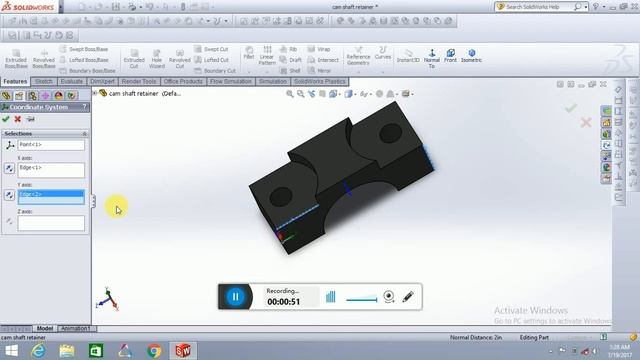This screenshot has height=360, width=640.
Task: Switch to the Features tab
Action: 15,81
